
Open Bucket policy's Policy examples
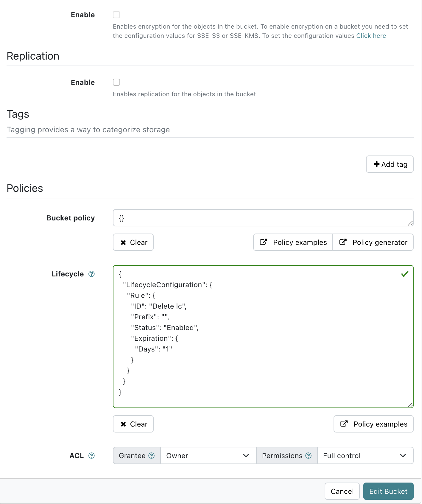[293, 242]
